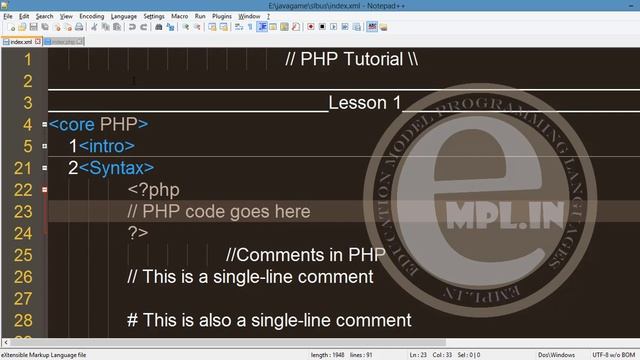Click the horizontal scrollbar left arrow

click(6, 342)
